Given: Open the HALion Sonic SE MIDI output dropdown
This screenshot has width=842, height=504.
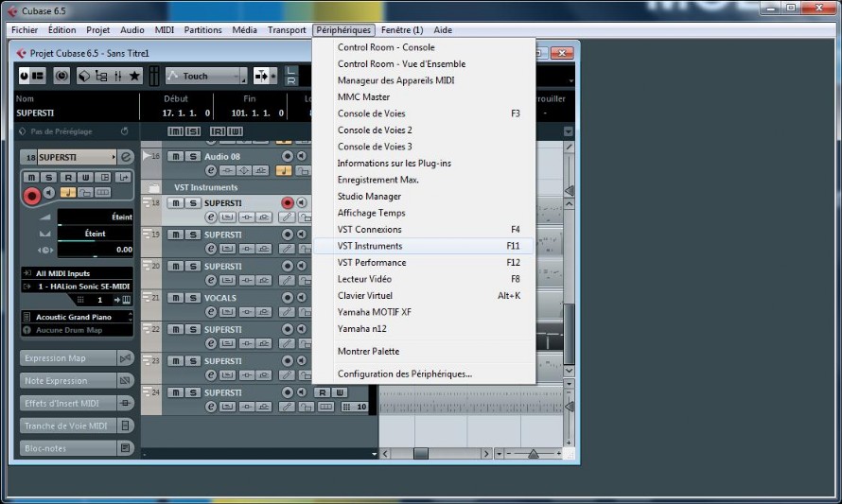Looking at the screenshot, I should pyautogui.click(x=78, y=287).
